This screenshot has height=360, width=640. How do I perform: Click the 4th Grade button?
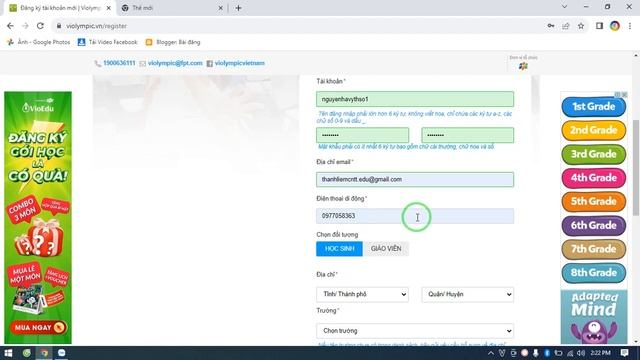[x=593, y=178]
